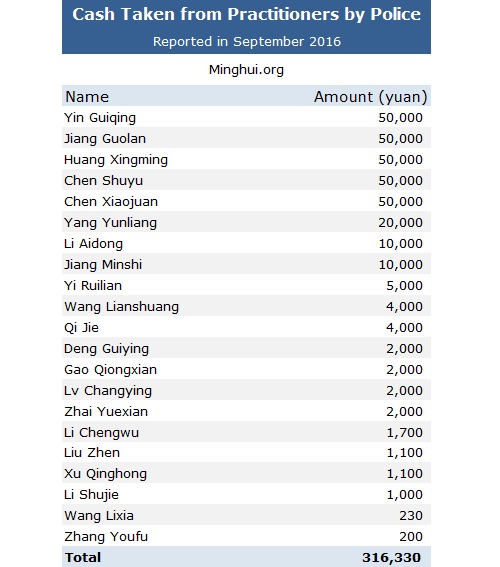
Task: Select the total value 316,330
Action: click(x=392, y=557)
